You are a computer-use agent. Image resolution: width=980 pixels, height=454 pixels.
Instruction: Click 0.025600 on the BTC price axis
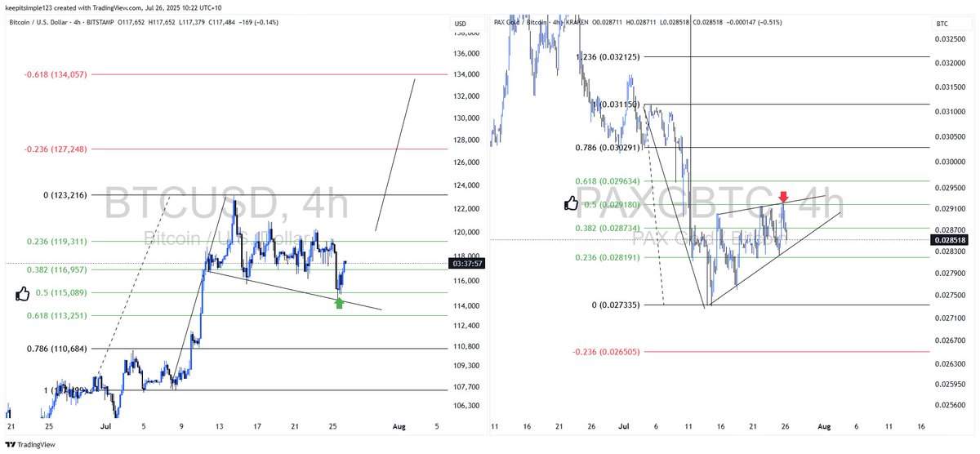pyautogui.click(x=948, y=405)
